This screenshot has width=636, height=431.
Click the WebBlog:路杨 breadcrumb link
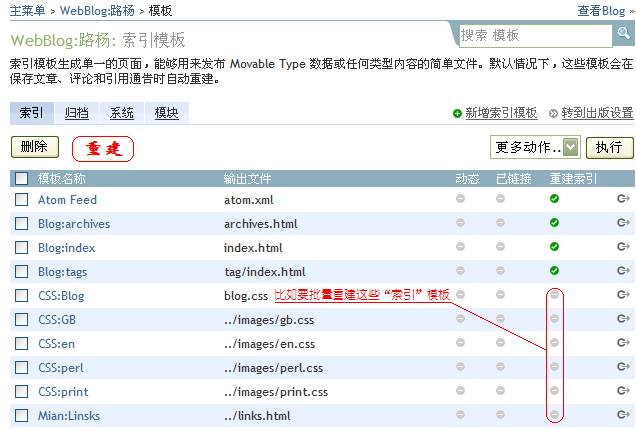pos(97,11)
